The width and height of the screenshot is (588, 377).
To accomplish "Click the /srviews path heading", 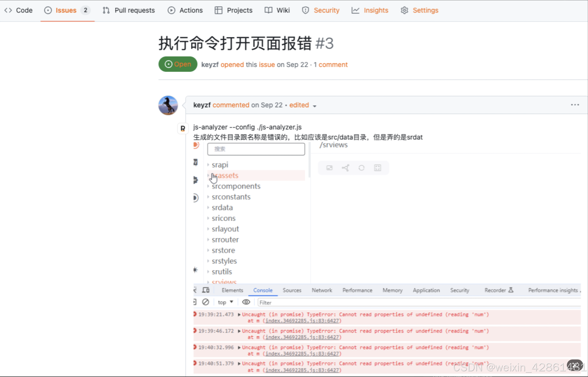I will coord(333,145).
